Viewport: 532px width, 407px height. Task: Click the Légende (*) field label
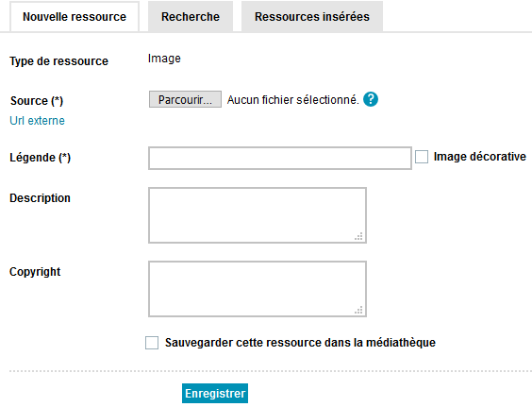[40, 158]
